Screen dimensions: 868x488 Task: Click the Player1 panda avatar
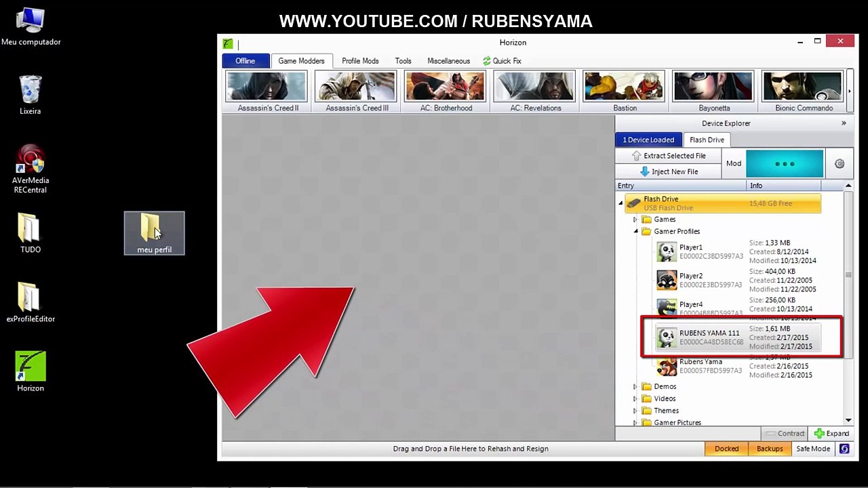(667, 252)
